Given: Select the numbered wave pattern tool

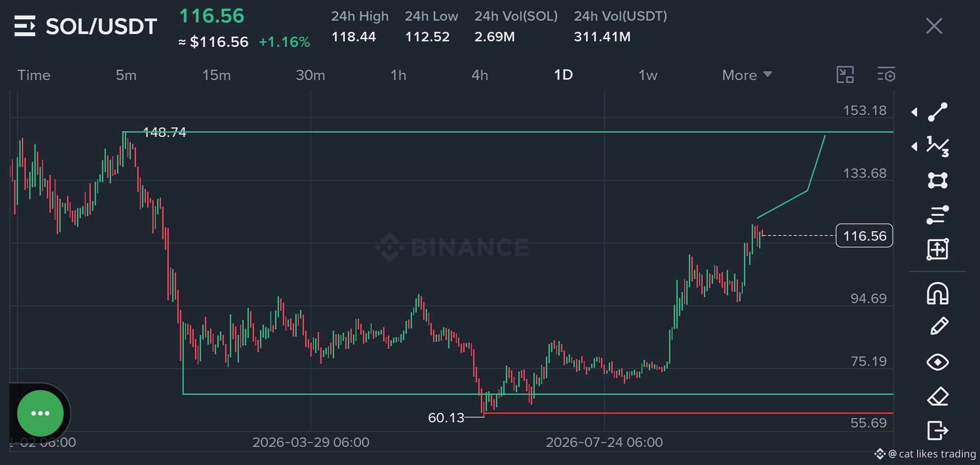Looking at the screenshot, I should [937, 146].
